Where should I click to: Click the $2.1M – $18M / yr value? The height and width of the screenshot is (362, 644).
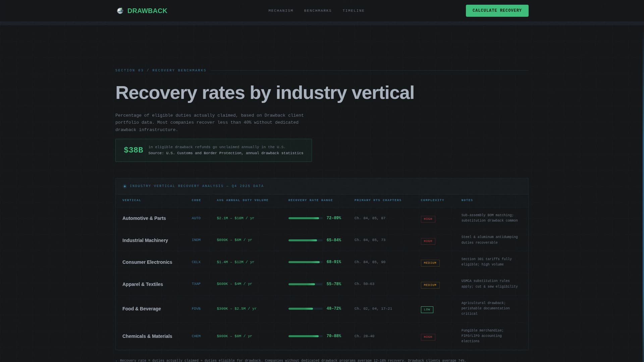pyautogui.click(x=235, y=218)
